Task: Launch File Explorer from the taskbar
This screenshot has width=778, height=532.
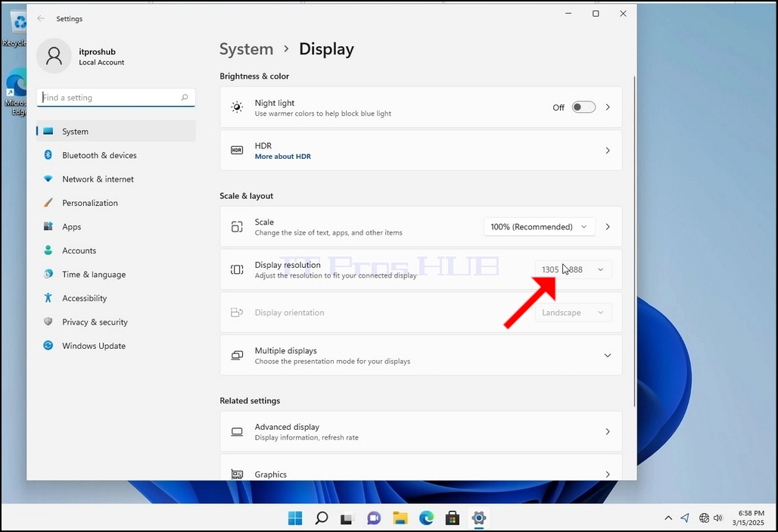Action: (400, 518)
